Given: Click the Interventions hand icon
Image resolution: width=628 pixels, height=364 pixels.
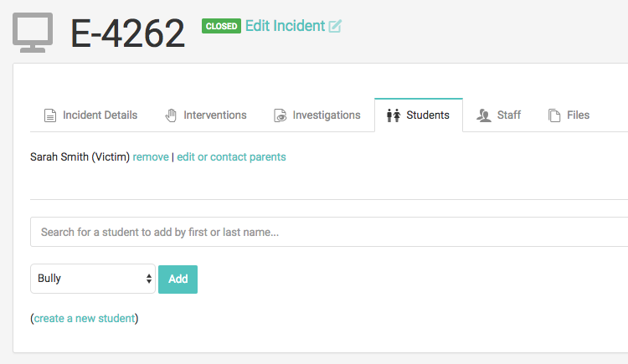Looking at the screenshot, I should pos(171,115).
